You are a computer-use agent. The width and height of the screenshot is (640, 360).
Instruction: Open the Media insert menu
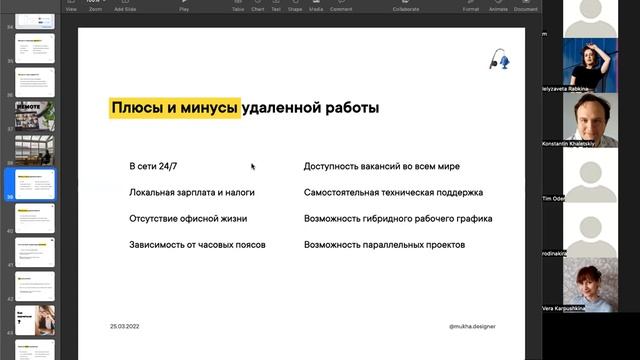coord(316,5)
